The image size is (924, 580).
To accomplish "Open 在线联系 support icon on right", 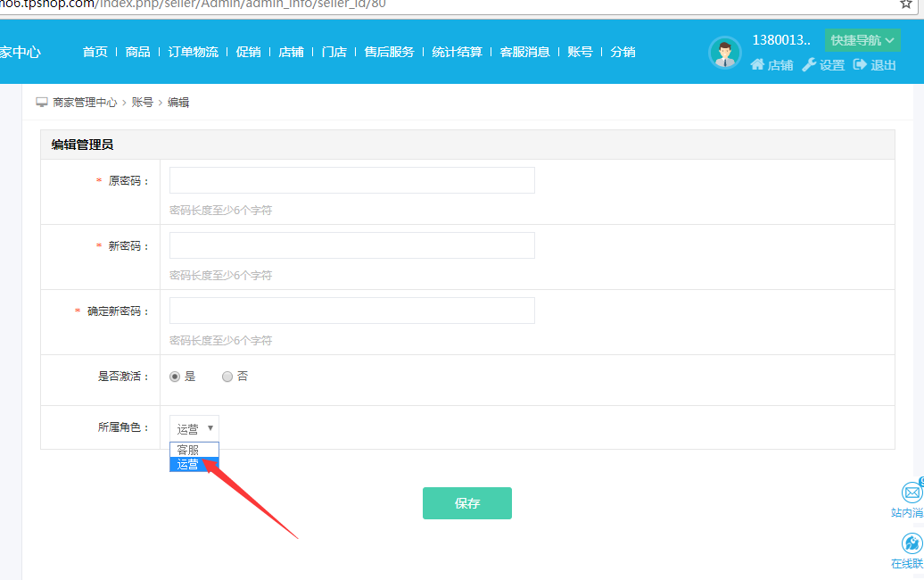I will [x=912, y=543].
